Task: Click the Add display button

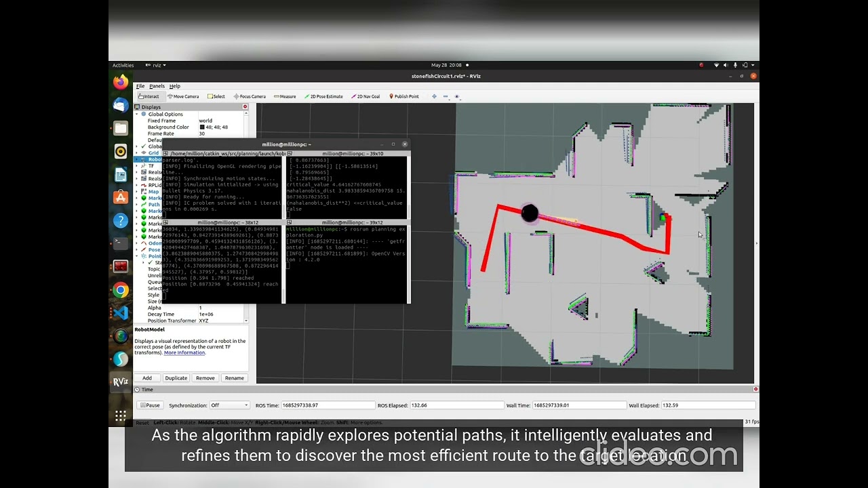Action: [x=147, y=378]
